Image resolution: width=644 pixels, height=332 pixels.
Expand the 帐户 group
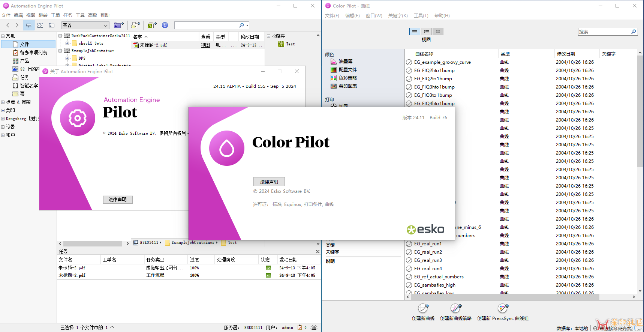click(3, 135)
